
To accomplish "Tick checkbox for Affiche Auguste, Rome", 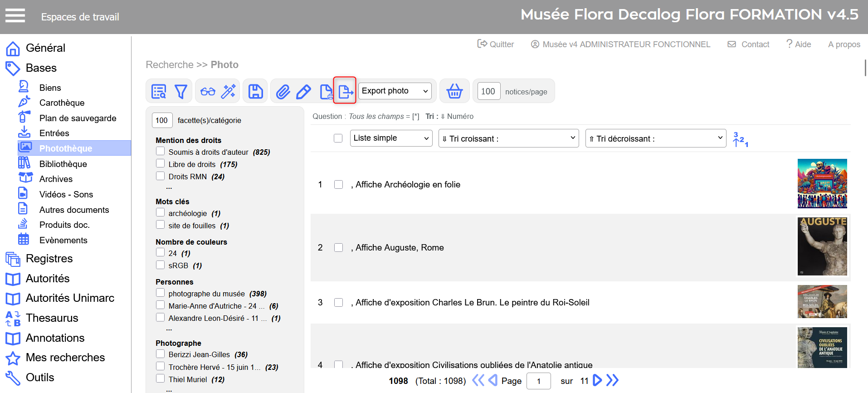I will pyautogui.click(x=338, y=248).
